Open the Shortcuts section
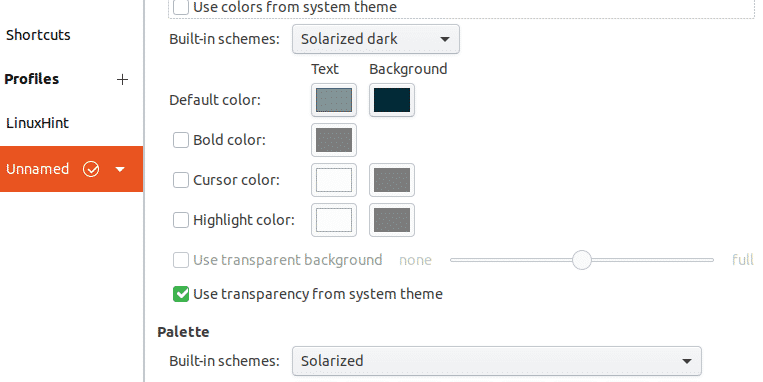 pyautogui.click(x=38, y=35)
